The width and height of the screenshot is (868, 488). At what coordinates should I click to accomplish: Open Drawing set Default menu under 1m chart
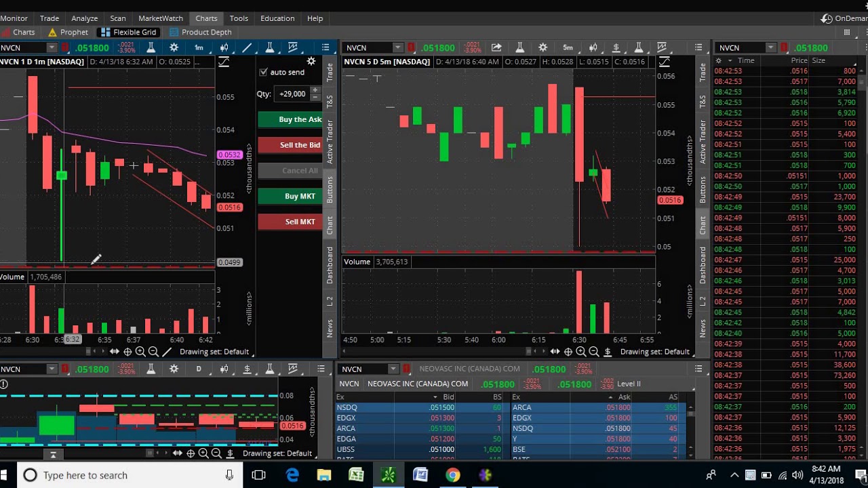click(x=214, y=352)
